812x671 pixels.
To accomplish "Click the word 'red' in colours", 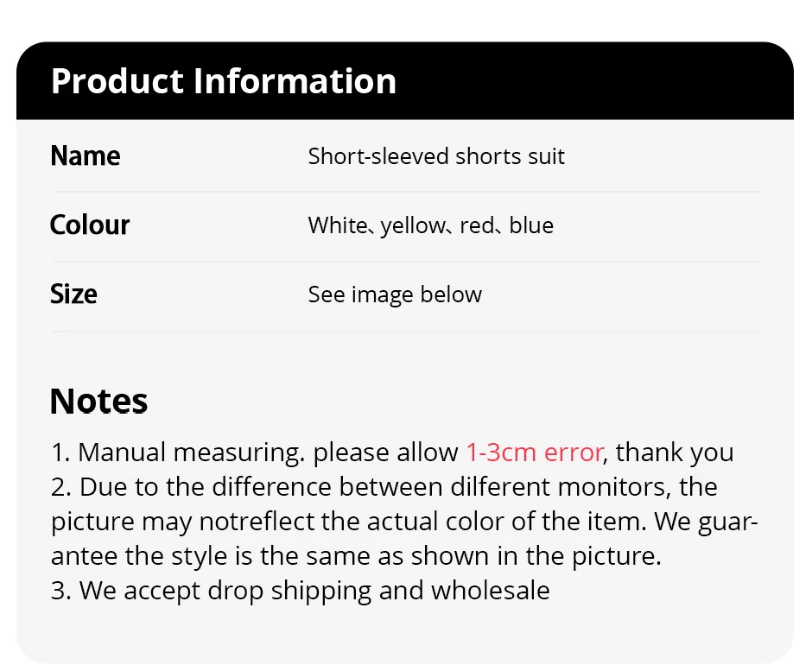I will [x=477, y=225].
